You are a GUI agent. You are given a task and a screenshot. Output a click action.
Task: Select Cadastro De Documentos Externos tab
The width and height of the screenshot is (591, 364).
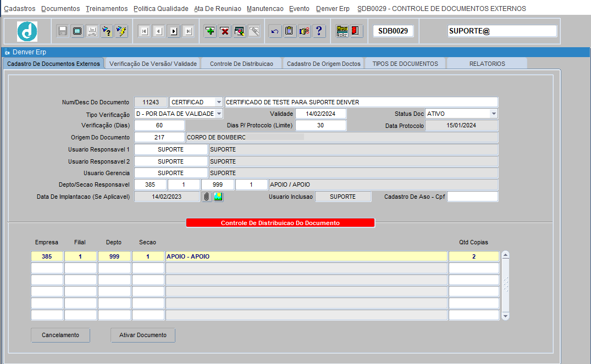tap(53, 64)
